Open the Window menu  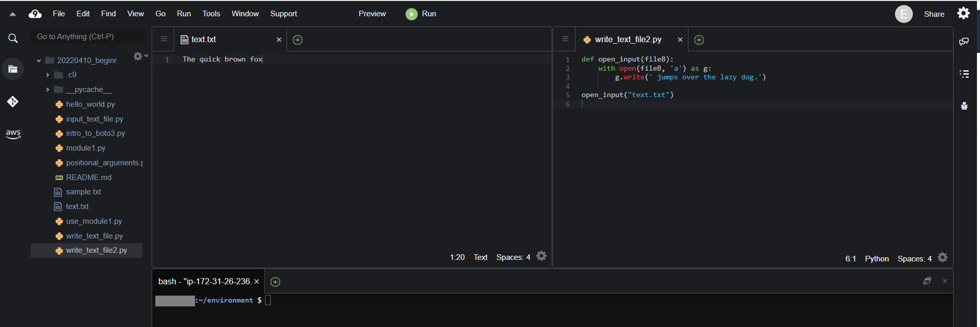[x=245, y=14]
